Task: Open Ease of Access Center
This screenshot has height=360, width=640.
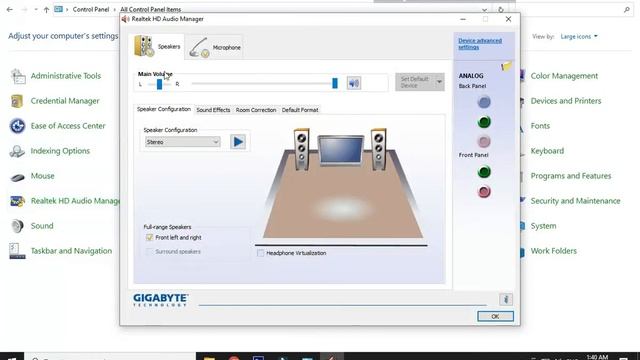Action: (x=68, y=126)
